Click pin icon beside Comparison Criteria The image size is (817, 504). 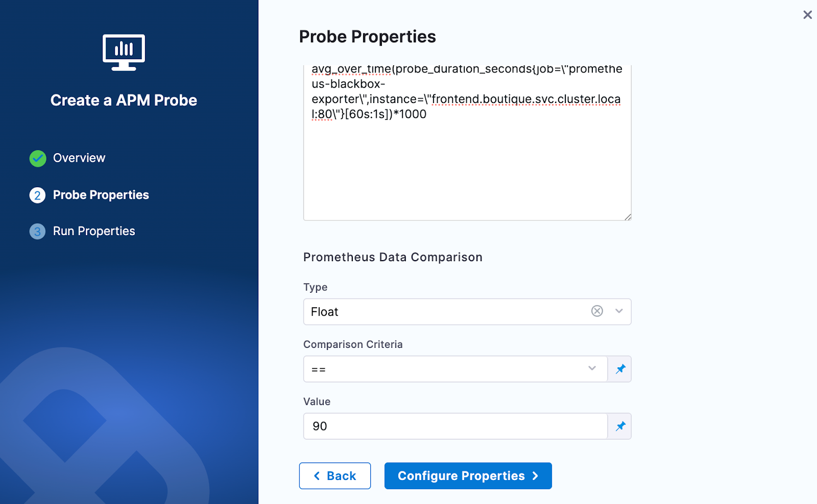point(620,369)
